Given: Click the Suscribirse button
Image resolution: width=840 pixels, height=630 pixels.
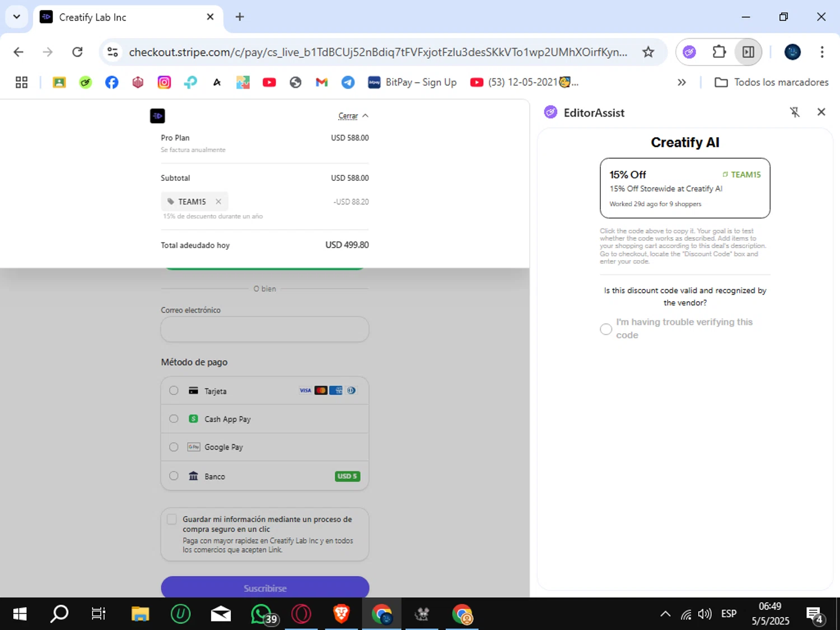Looking at the screenshot, I should (x=265, y=587).
